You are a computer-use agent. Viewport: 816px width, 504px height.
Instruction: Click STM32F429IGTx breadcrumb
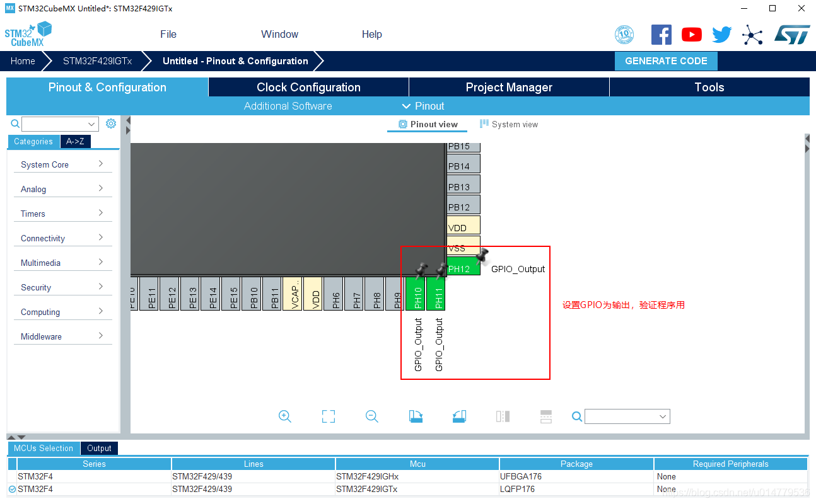98,61
